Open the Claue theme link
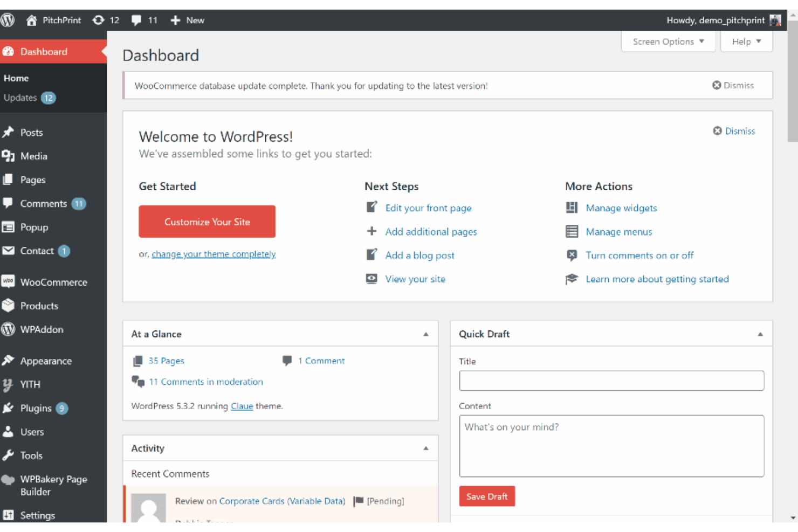 click(242, 406)
